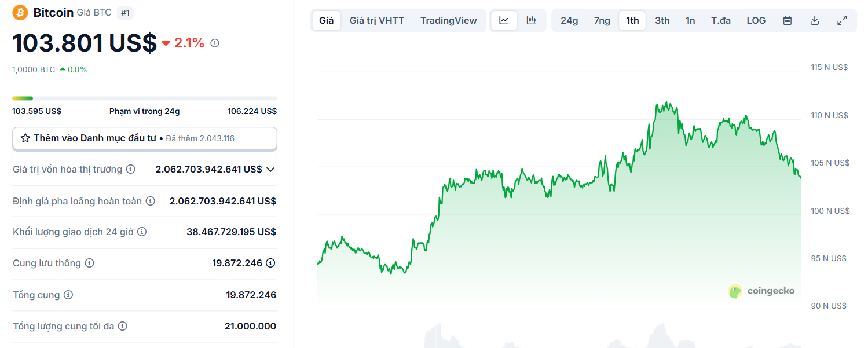The width and height of the screenshot is (868, 348).
Task: Click the 110 N US$ axis label
Action: (829, 115)
